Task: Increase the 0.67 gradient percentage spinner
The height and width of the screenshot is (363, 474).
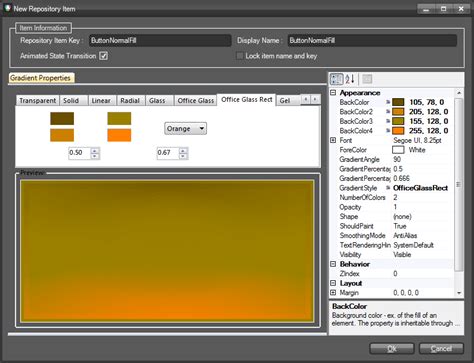Action: coord(183,151)
